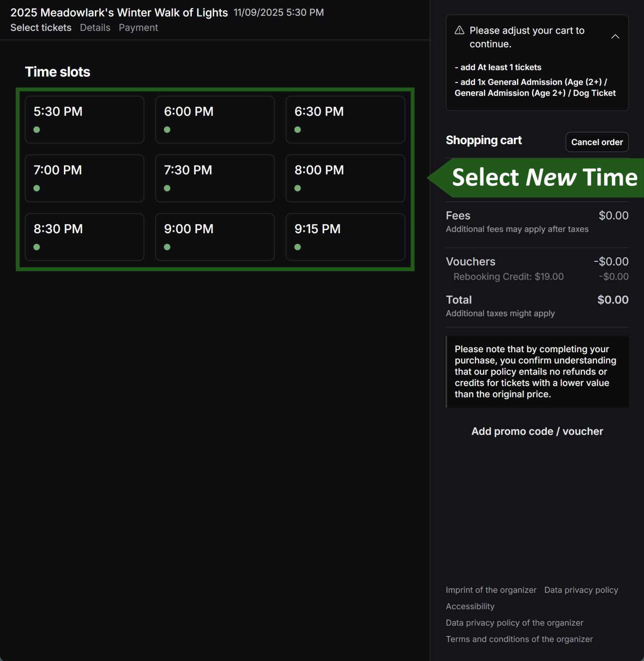Select the 6:30 PM time slot
Viewport: 644px width, 661px height.
tap(345, 119)
